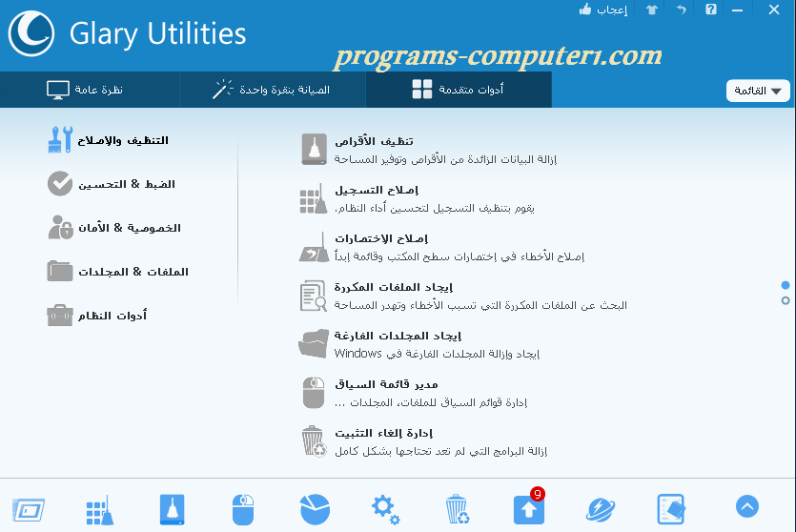The image size is (796, 532).
Task: Click the toolbox system tools icon
Action: 60,316
